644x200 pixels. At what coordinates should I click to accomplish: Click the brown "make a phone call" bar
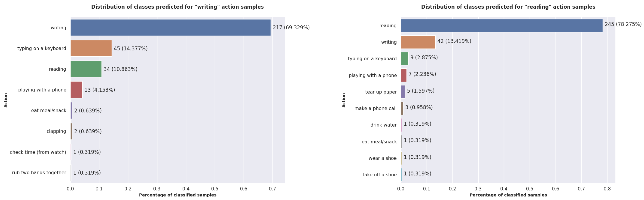coord(402,108)
